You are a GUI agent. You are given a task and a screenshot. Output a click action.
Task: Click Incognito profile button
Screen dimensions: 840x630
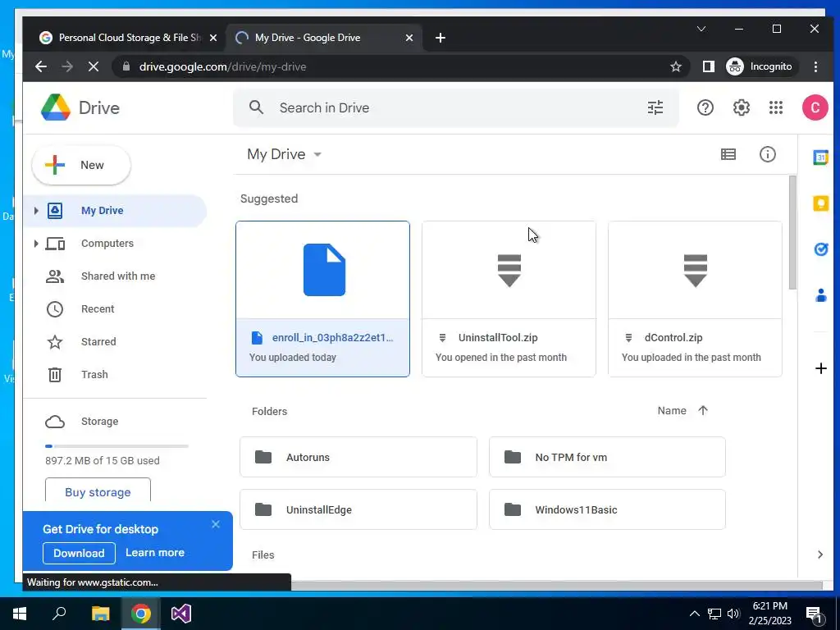click(760, 66)
